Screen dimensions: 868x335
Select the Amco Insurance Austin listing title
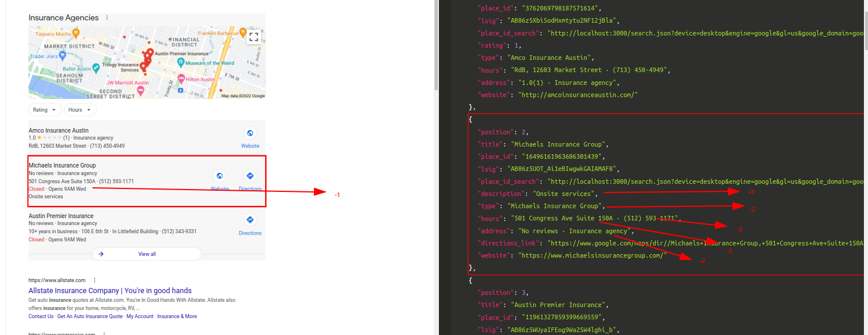[59, 130]
